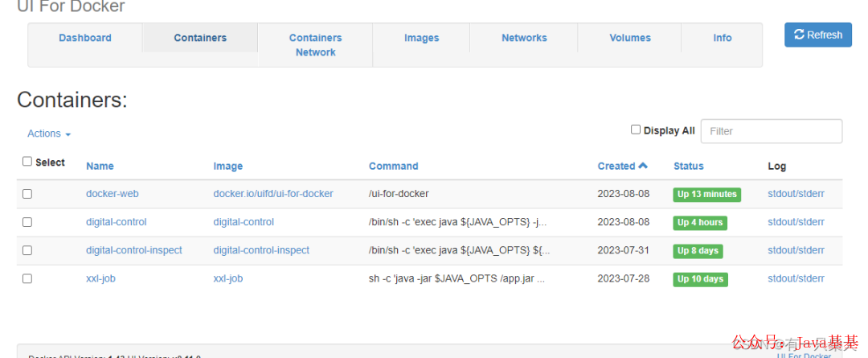868x358 pixels.
Task: Sort by the Name column header
Action: click(x=100, y=167)
